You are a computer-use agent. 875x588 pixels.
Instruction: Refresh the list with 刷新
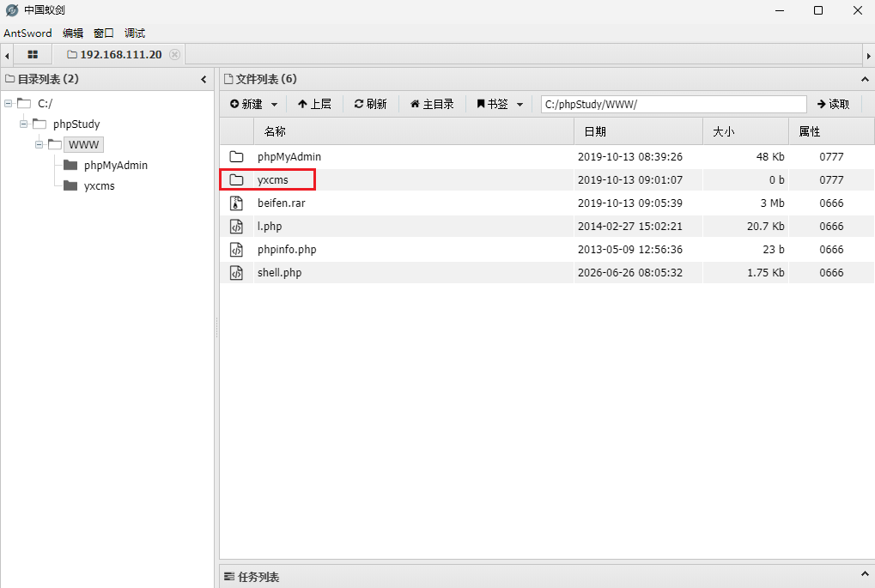(371, 105)
